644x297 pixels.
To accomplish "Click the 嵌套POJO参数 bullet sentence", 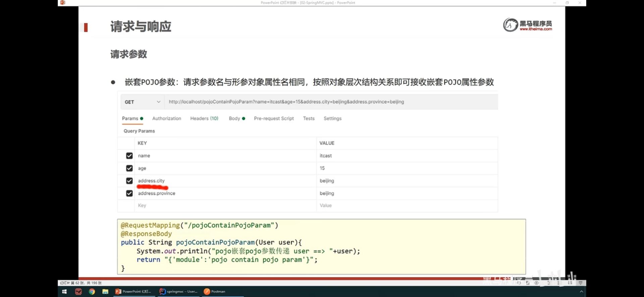I will pyautogui.click(x=309, y=82).
